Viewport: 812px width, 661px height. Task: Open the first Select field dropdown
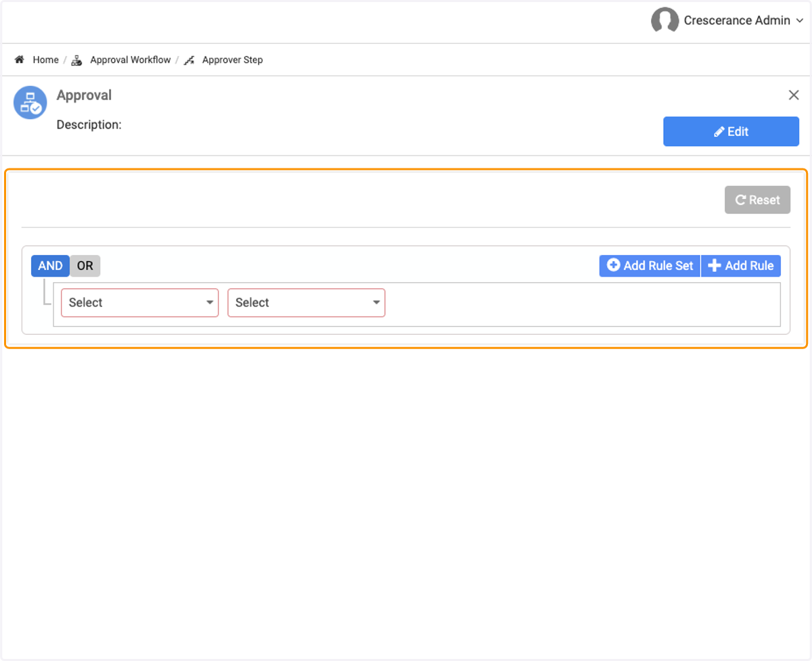coord(140,302)
